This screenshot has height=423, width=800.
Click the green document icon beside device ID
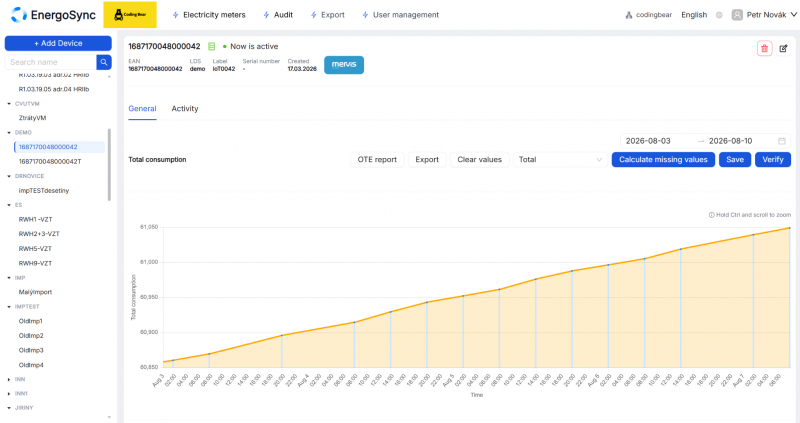(211, 46)
